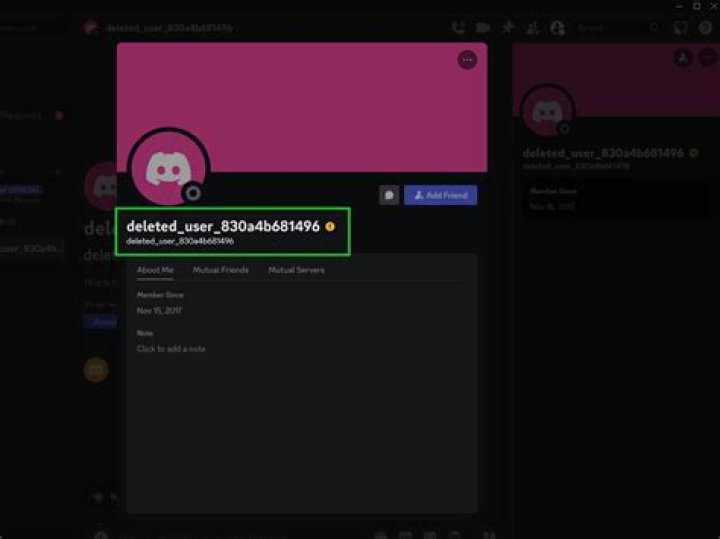The width and height of the screenshot is (720, 539).
Task: Click the orange badge next to the username
Action: click(330, 227)
